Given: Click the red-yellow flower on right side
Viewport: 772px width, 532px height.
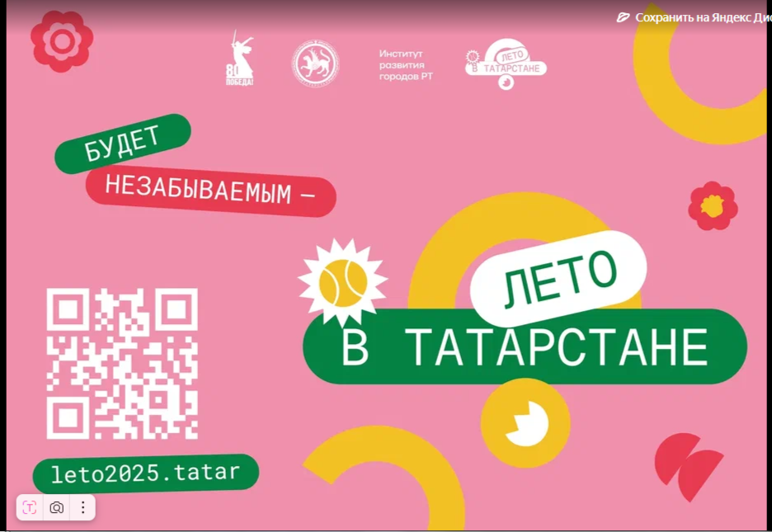Looking at the screenshot, I should pos(713,206).
